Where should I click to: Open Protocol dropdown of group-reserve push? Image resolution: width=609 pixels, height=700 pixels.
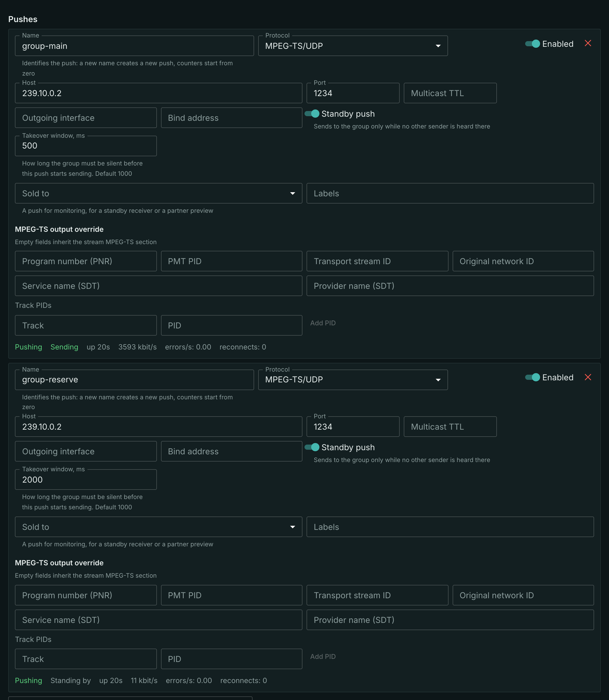[x=353, y=380]
